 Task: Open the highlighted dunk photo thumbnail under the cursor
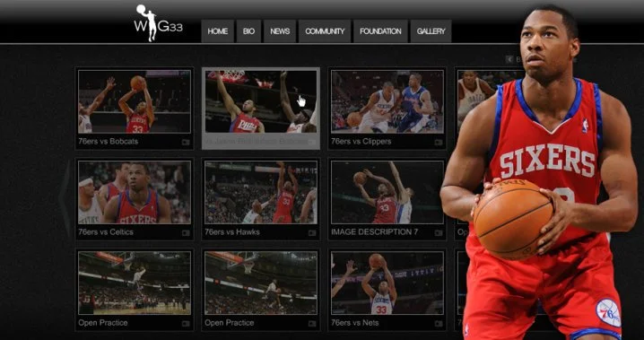(x=261, y=101)
